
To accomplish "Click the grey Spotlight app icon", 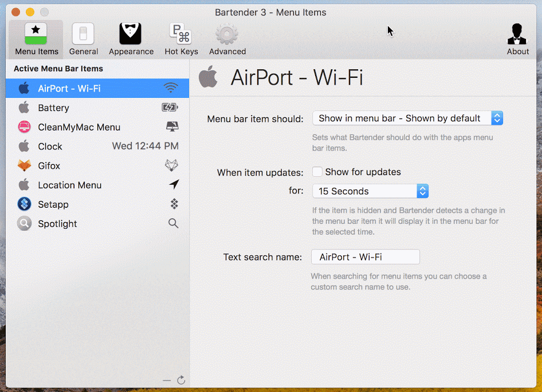I will (x=24, y=223).
